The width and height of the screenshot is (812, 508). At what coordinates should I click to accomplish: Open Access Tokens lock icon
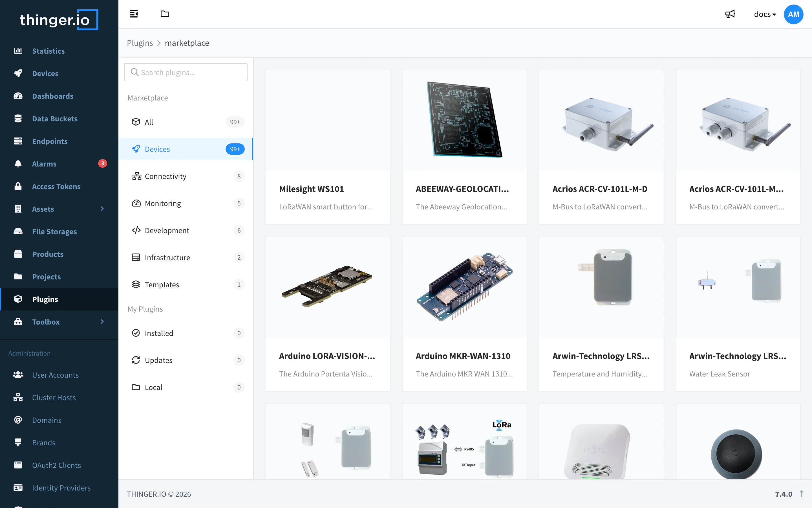click(18, 186)
